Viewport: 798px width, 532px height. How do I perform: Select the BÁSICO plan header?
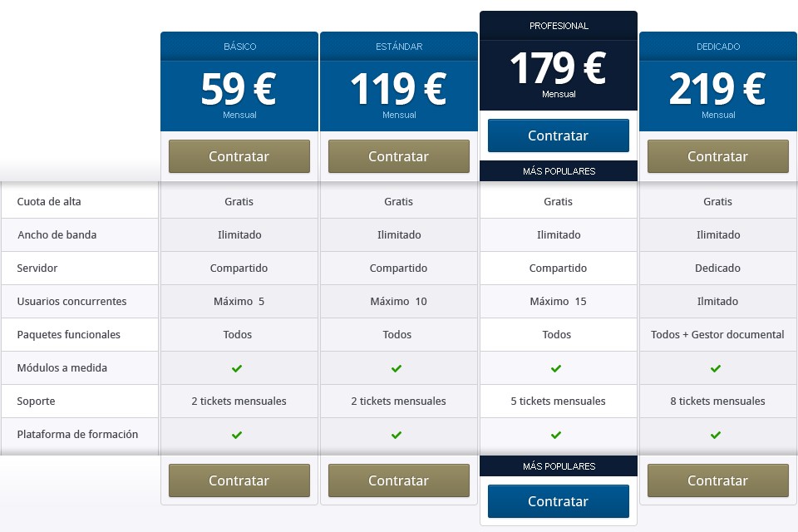(x=239, y=47)
